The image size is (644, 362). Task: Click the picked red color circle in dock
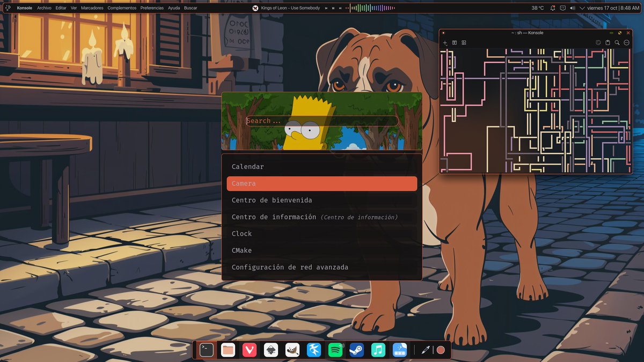[x=441, y=350]
